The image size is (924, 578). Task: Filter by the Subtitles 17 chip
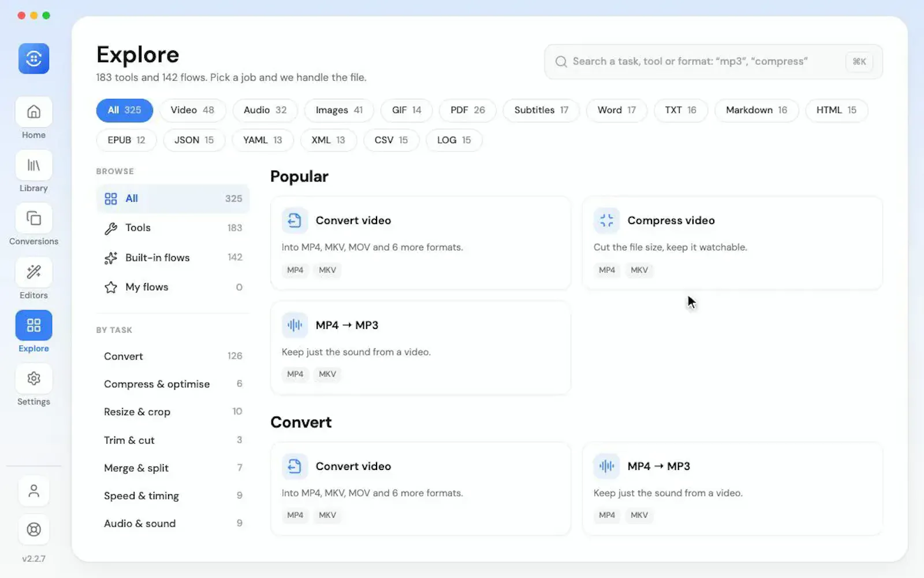[x=541, y=110]
